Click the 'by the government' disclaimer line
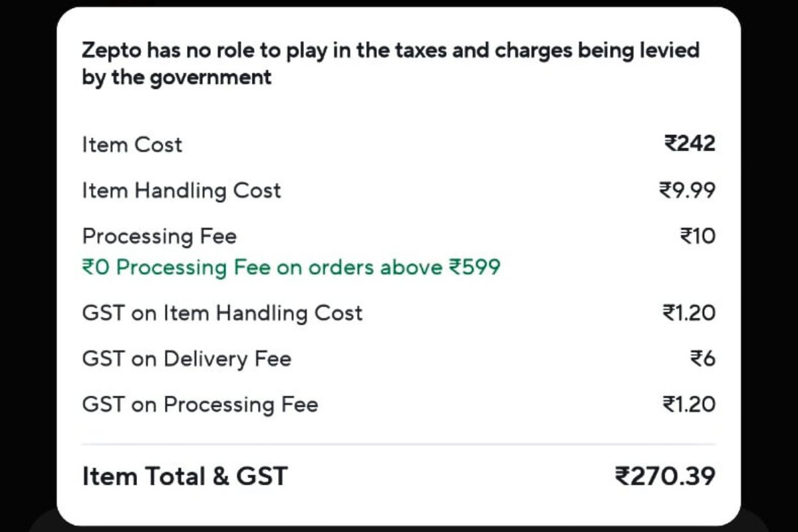The height and width of the screenshot is (532, 798). 177,77
